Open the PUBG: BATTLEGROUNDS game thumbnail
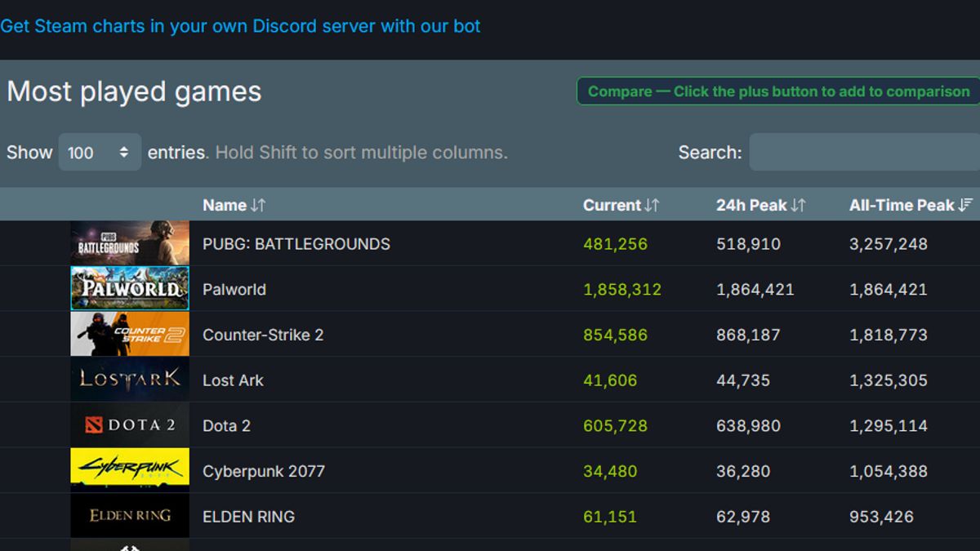The height and width of the screenshot is (551, 980). click(129, 243)
